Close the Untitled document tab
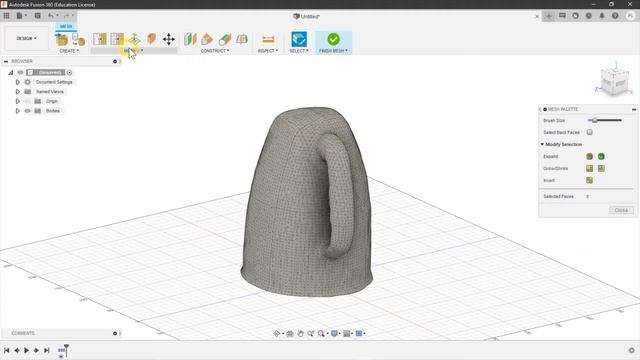Viewport: 640px width, 360px height. (537, 16)
